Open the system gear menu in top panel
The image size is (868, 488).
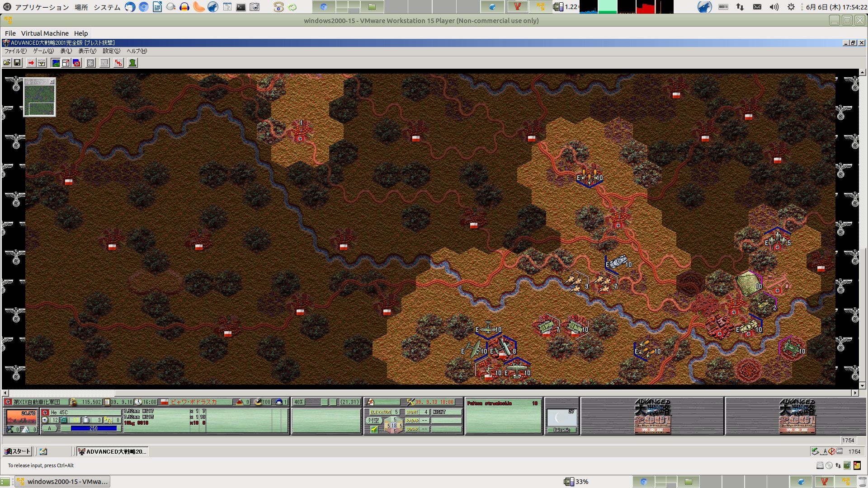791,7
